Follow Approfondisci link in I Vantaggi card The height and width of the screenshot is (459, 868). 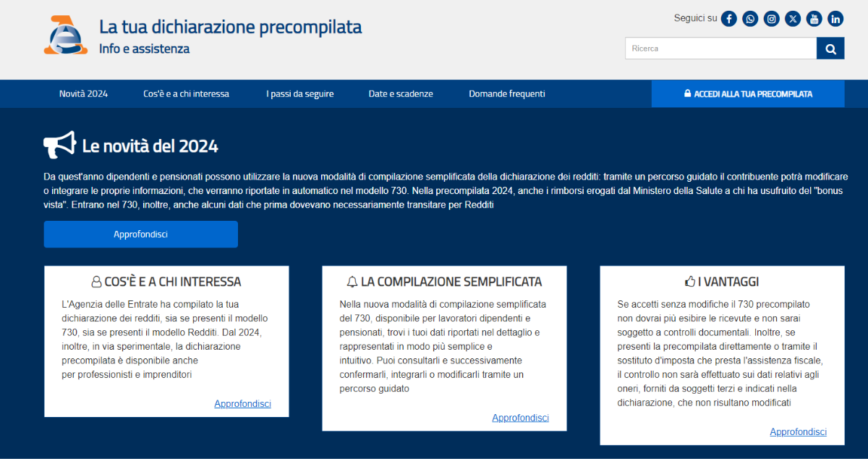798,431
